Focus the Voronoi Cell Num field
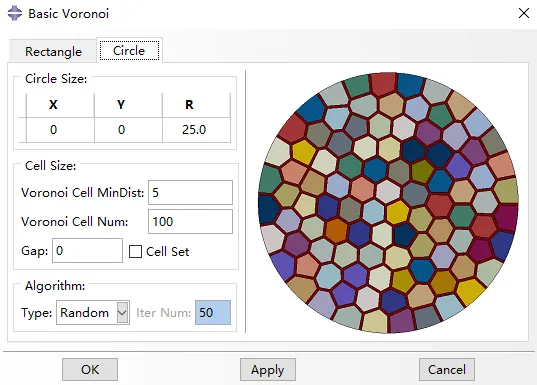This screenshot has height=385, width=537. pos(190,222)
